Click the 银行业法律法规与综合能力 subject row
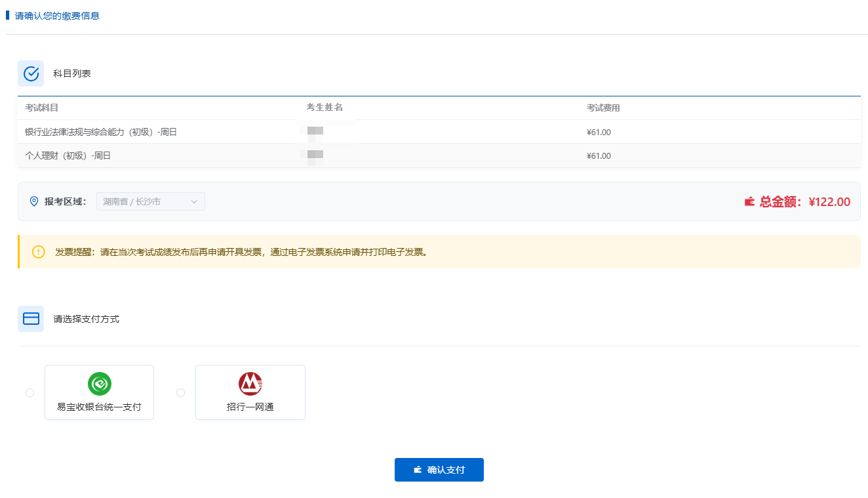Screen dimensions: 868x498 click(101, 132)
